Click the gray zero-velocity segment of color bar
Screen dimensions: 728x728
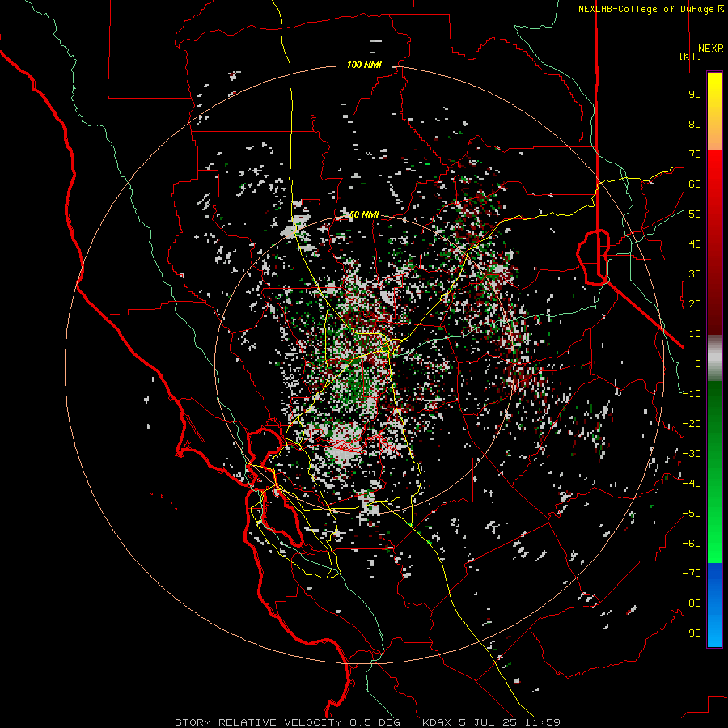point(714,358)
